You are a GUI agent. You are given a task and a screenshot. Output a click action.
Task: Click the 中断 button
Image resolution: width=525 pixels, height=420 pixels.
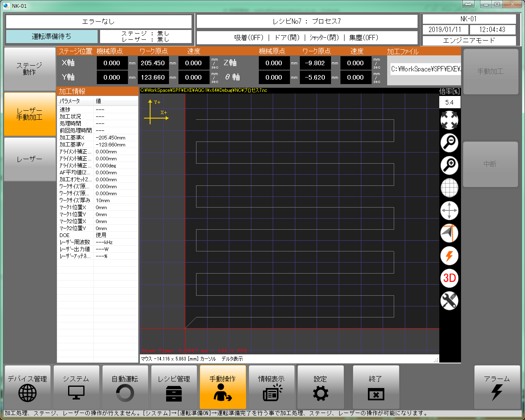[491, 164]
